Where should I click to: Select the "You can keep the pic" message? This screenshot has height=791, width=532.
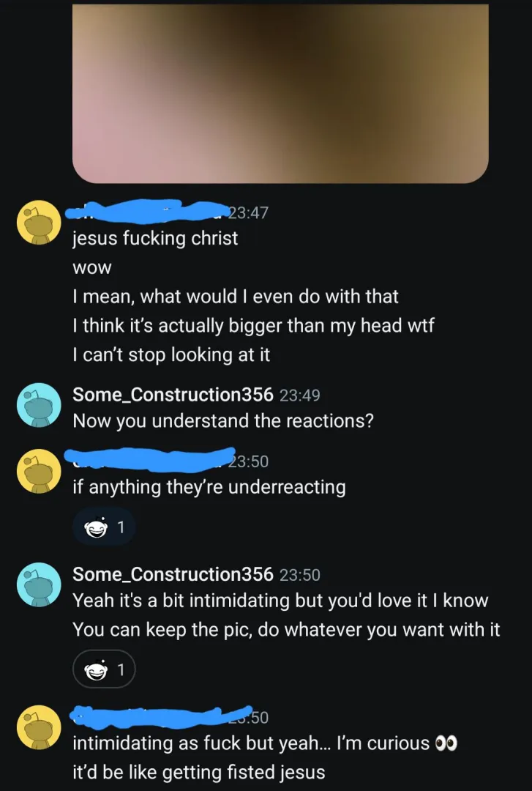pos(286,629)
